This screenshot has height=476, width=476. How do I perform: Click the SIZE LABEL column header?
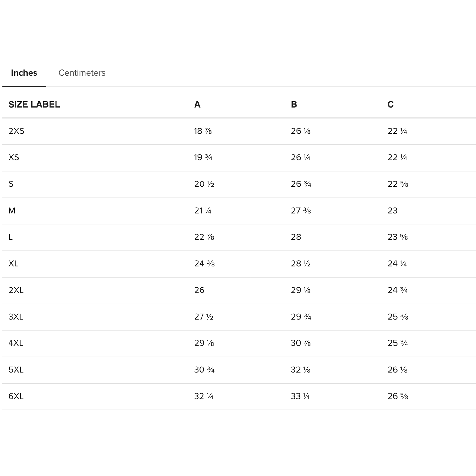click(x=34, y=104)
